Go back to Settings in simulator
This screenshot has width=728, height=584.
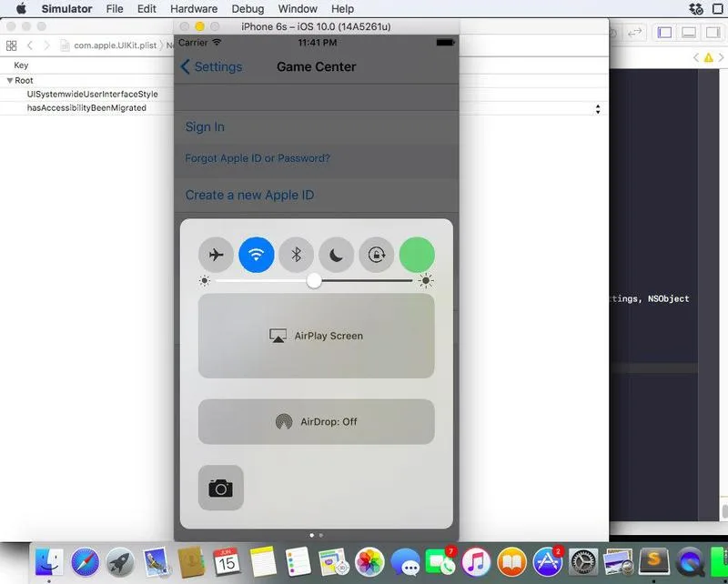(x=211, y=66)
